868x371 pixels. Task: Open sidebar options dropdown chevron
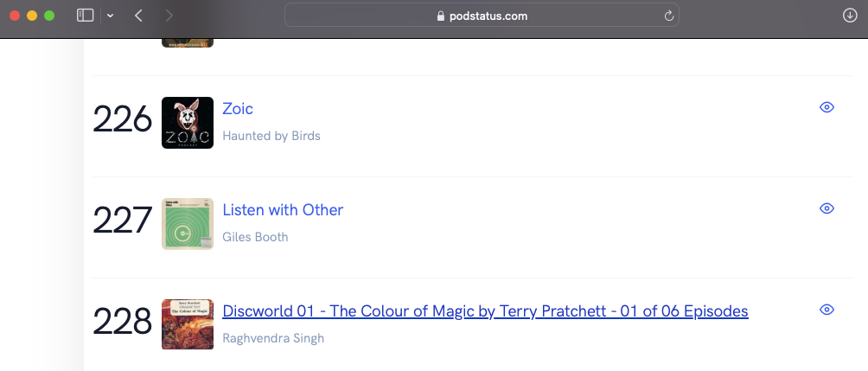click(x=110, y=16)
